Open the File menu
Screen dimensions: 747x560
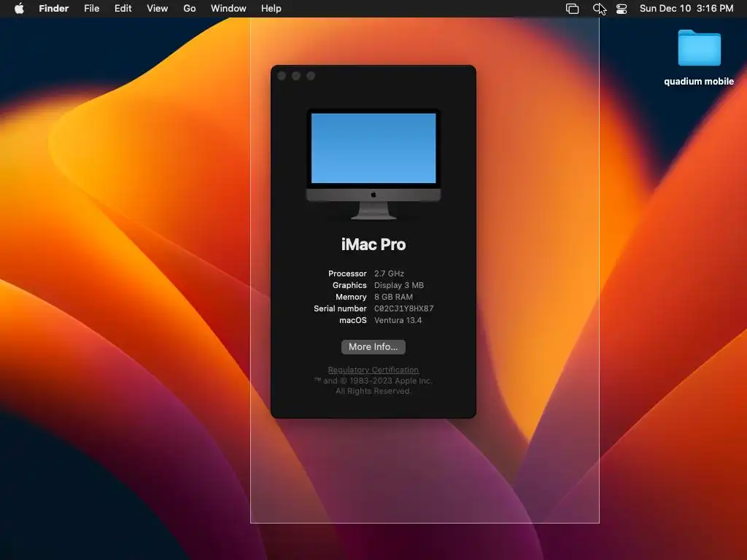point(91,9)
